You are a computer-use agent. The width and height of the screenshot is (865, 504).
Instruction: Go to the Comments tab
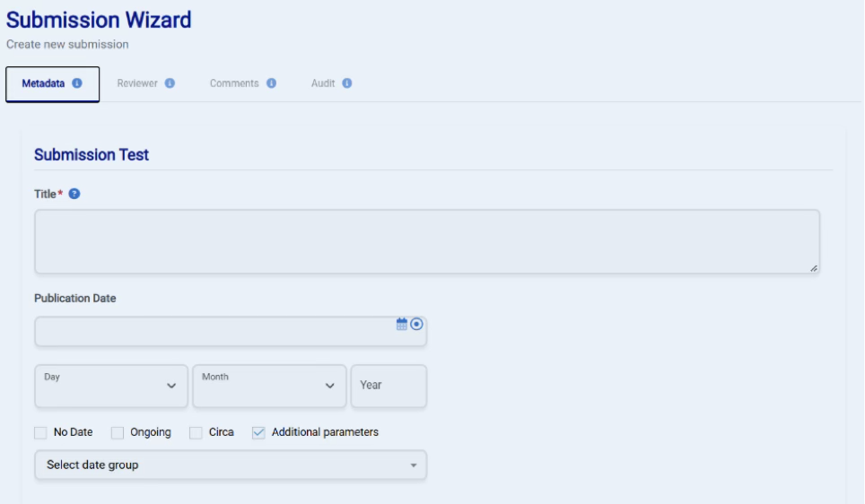[x=243, y=83]
